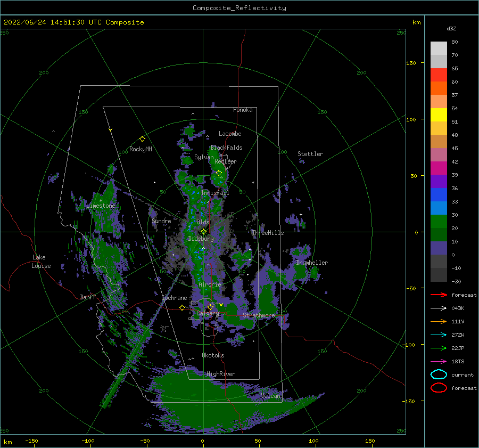Click the 04DK legend label
The image size is (479, 448).
click(458, 308)
